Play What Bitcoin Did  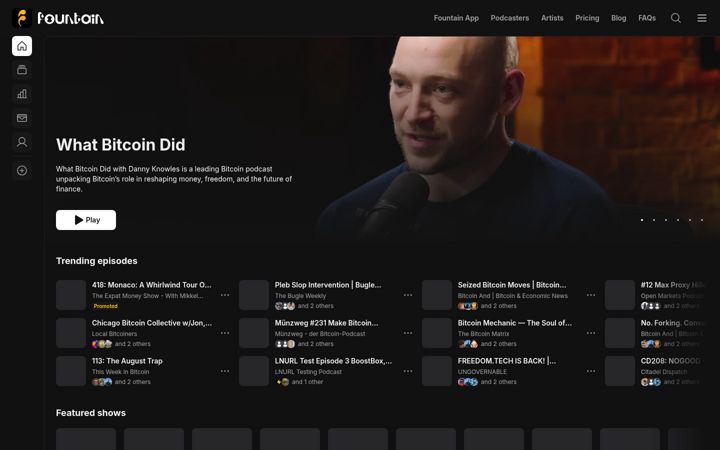click(86, 220)
